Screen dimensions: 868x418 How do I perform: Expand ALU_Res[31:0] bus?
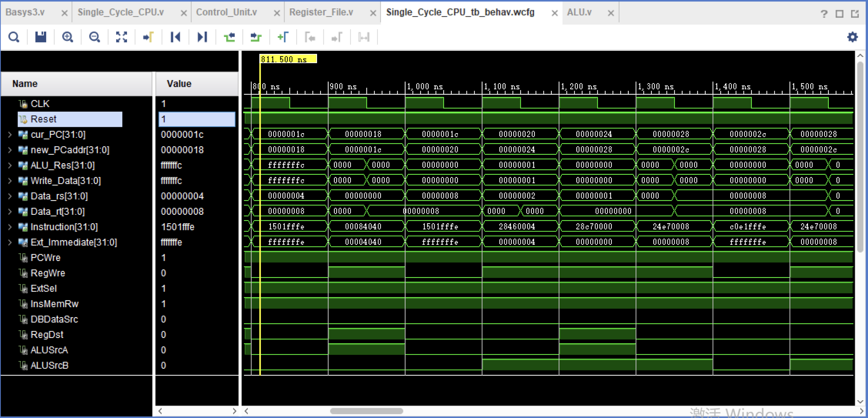coord(10,165)
